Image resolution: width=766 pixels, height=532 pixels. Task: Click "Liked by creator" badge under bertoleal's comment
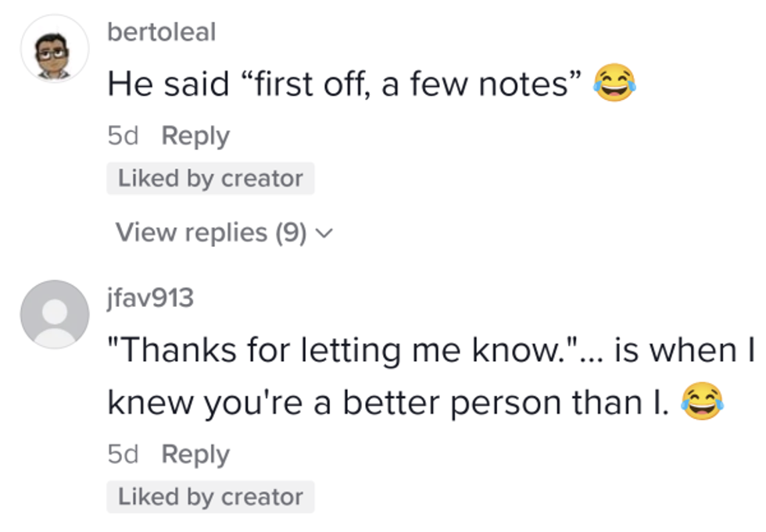pyautogui.click(x=210, y=179)
